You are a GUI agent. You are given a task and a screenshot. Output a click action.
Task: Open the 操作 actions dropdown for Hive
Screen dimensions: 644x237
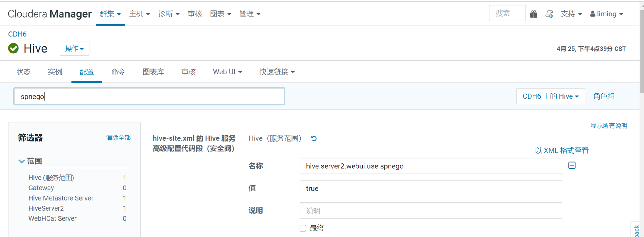[x=74, y=48]
